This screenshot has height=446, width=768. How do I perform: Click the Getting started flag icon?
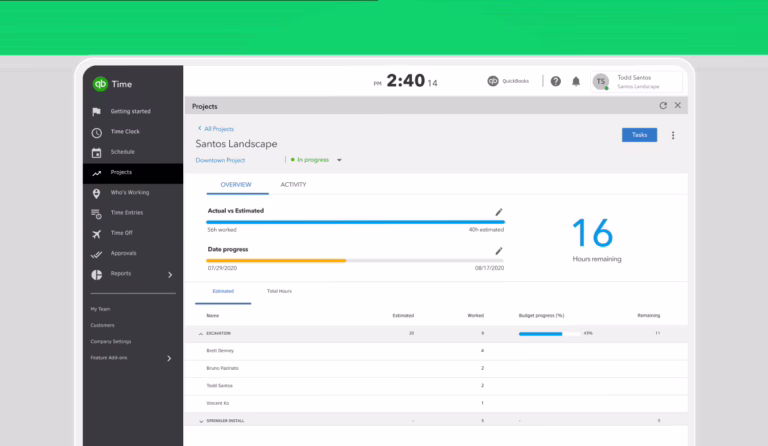point(96,111)
